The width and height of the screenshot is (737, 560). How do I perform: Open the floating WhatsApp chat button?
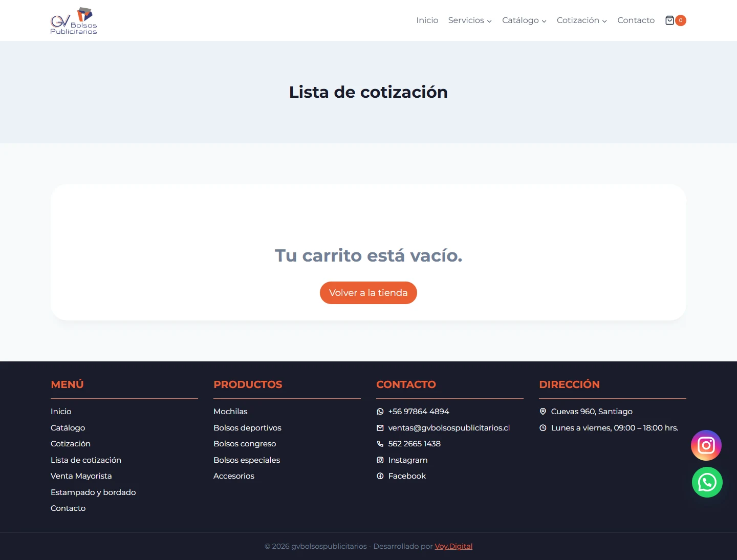707,482
